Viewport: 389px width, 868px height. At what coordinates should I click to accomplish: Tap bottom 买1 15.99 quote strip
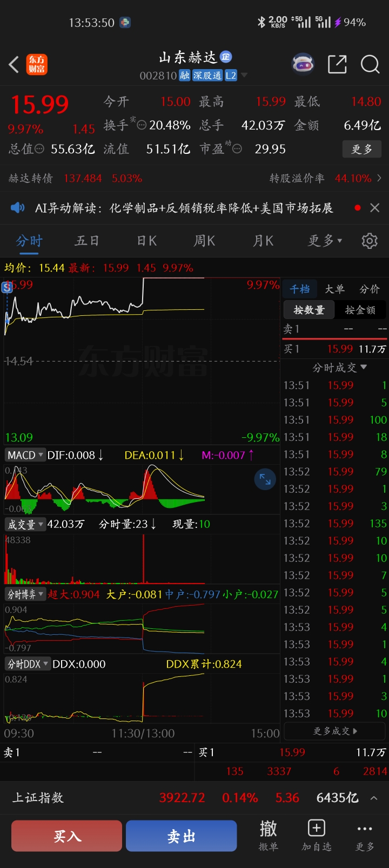(x=292, y=752)
